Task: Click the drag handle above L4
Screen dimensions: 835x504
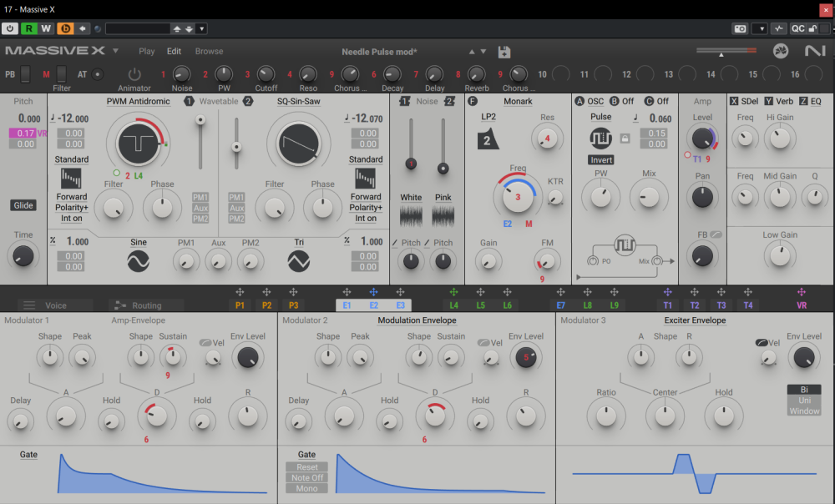Action: 453,292
